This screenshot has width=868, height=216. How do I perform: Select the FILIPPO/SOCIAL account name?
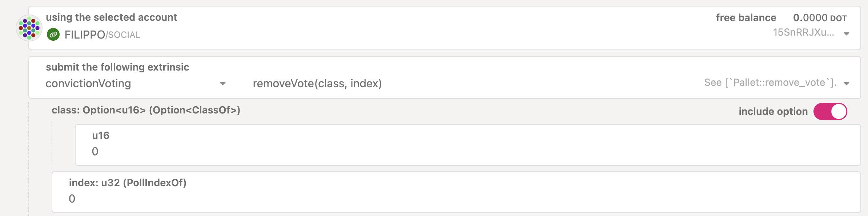[102, 35]
